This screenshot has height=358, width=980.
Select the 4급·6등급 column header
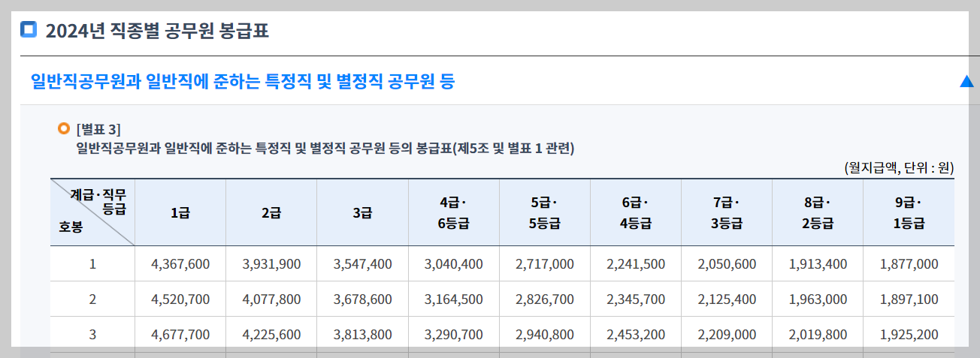(x=454, y=212)
